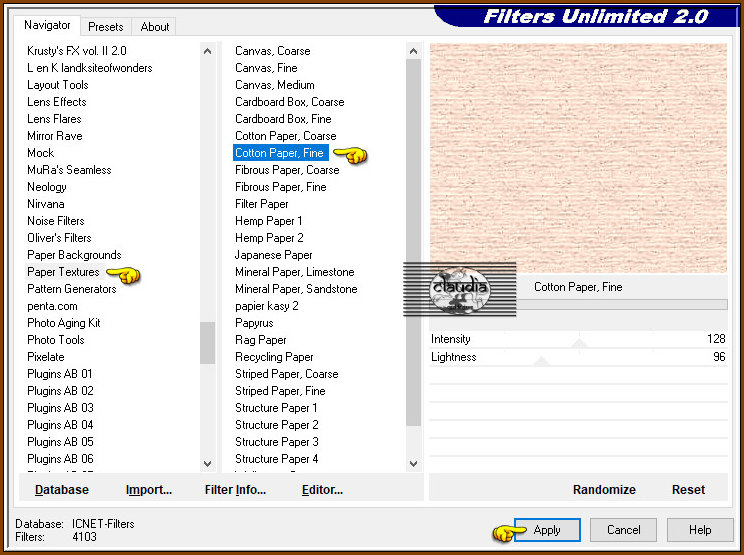Screen dimensions: 744x555
Task: Open the Presets tab
Action: (x=106, y=27)
